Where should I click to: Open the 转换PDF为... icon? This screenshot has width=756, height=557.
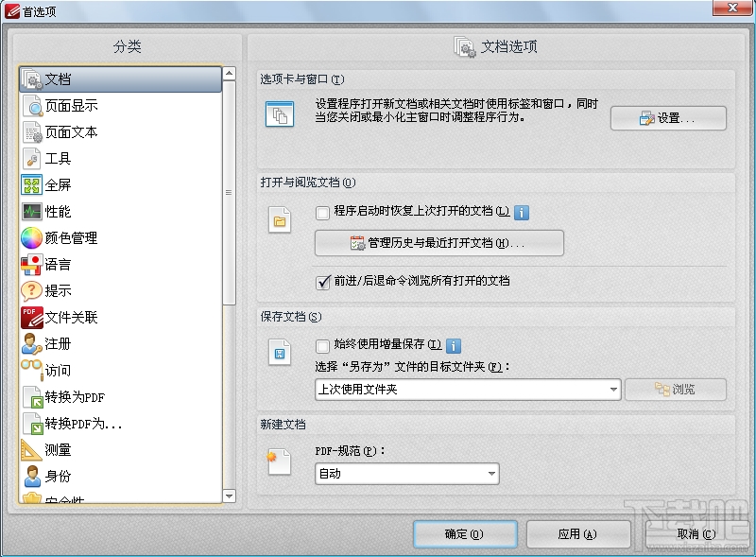pos(32,424)
